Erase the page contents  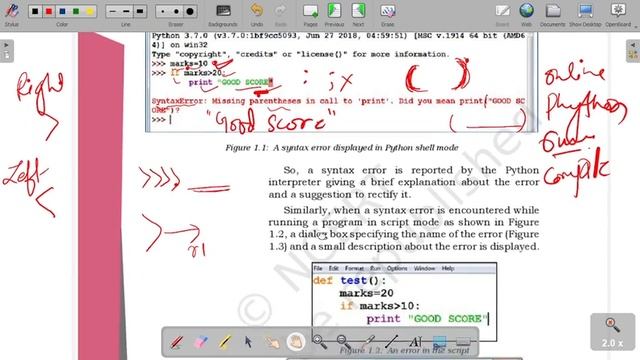(387, 15)
